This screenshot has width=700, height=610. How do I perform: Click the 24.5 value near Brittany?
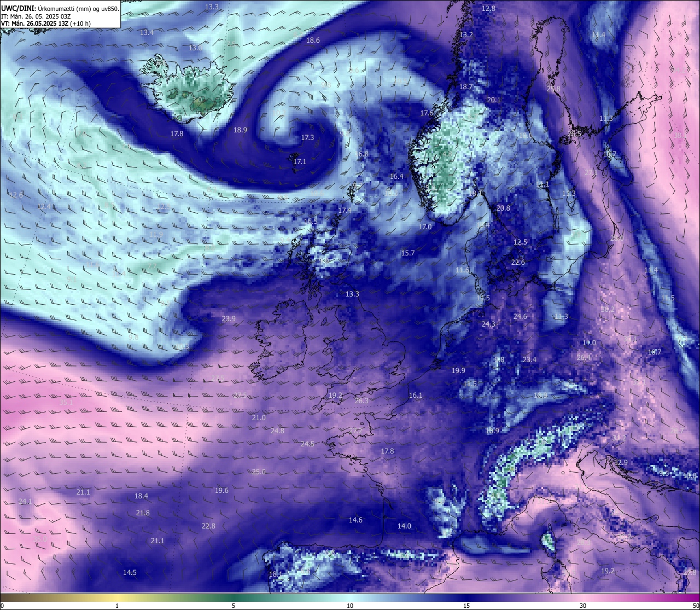pyautogui.click(x=307, y=444)
